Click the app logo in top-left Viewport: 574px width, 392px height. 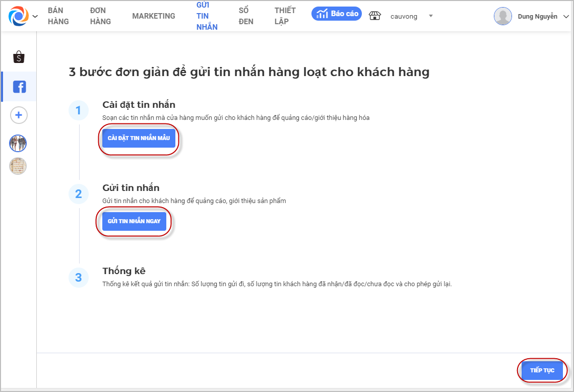tap(18, 16)
